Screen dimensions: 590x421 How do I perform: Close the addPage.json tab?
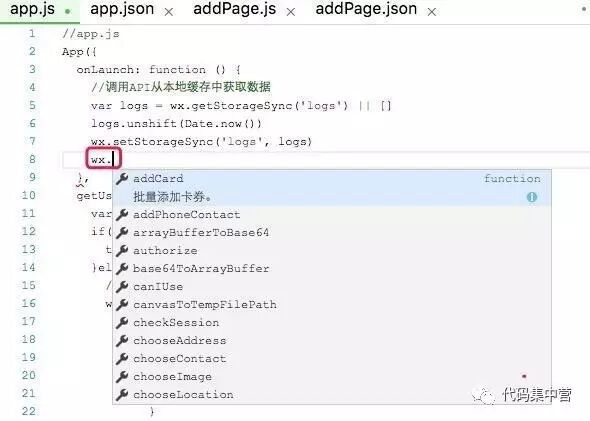pos(432,12)
